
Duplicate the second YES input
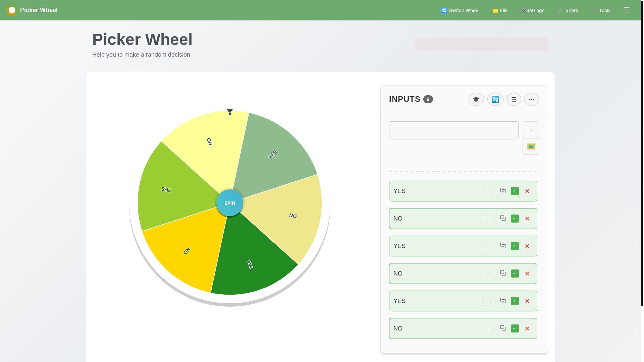tap(503, 245)
